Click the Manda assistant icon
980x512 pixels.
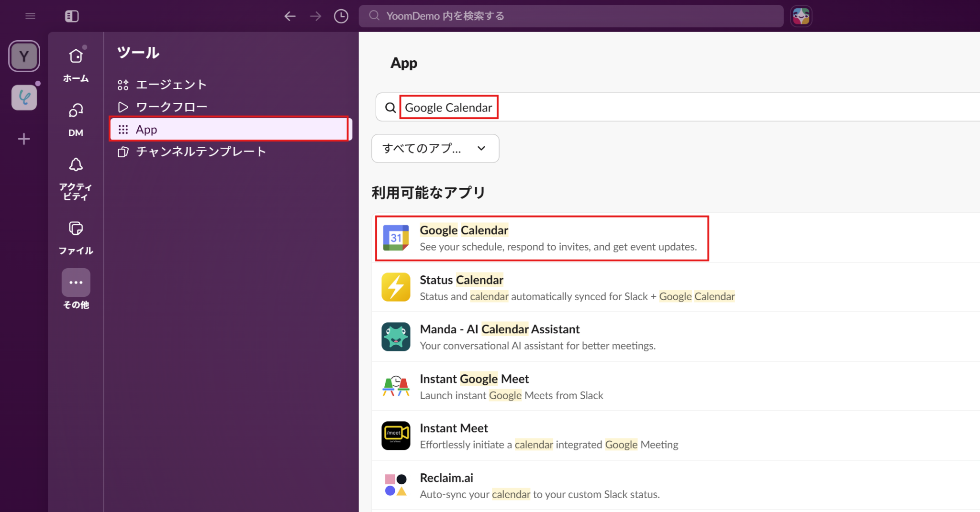(x=396, y=337)
